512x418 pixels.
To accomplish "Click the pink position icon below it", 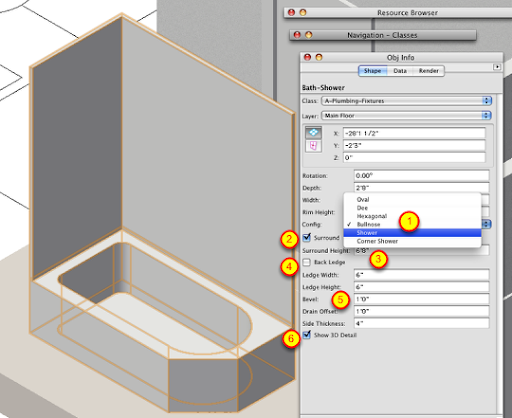I will pos(313,146).
